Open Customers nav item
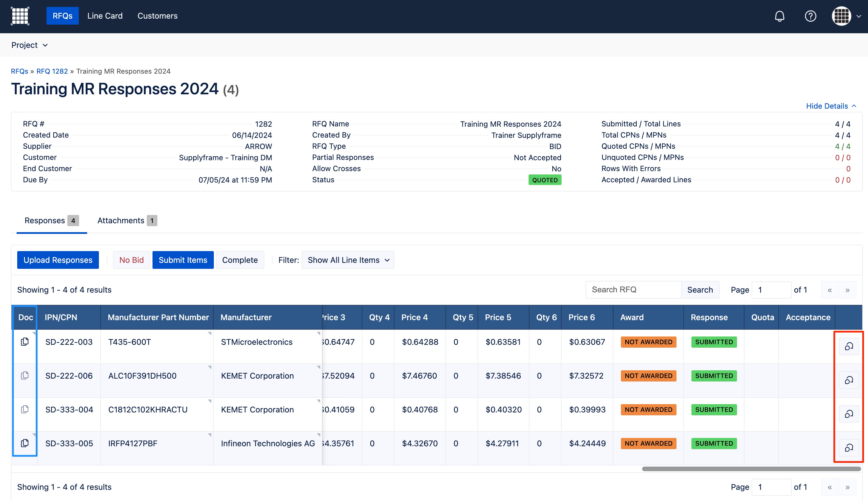 pos(158,16)
